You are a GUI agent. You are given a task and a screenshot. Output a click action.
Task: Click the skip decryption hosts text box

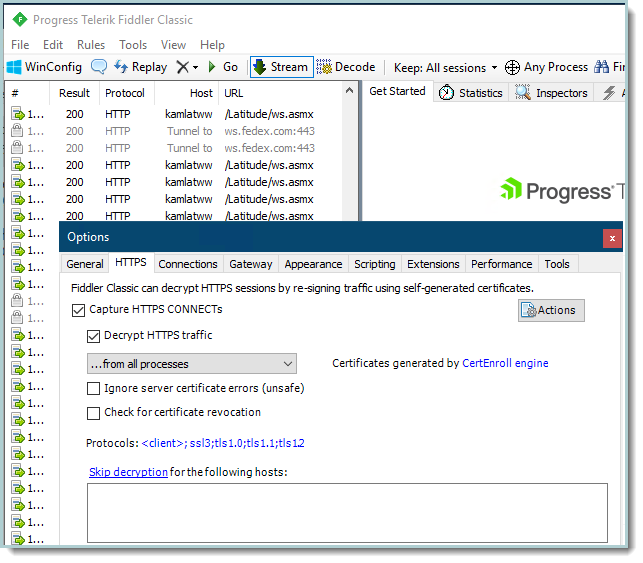pos(347,513)
